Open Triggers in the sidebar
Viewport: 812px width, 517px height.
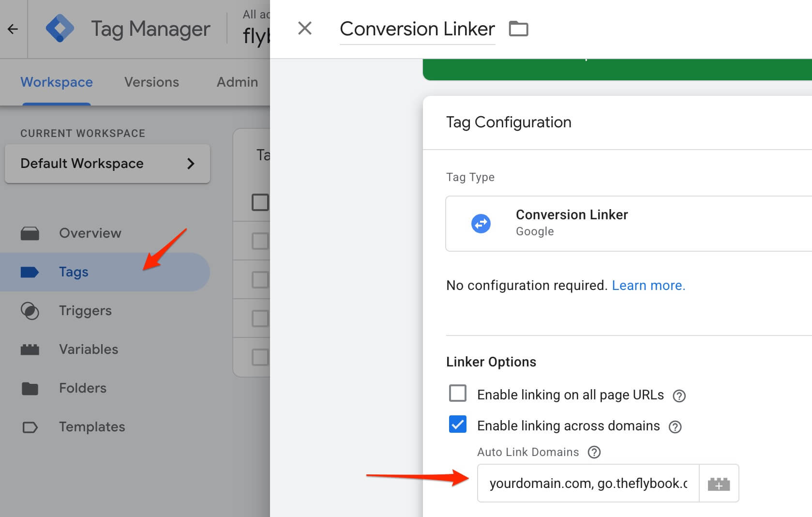tap(85, 311)
